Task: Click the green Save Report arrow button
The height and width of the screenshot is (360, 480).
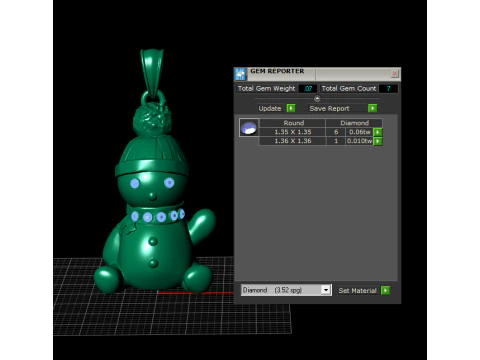Action: click(372, 108)
